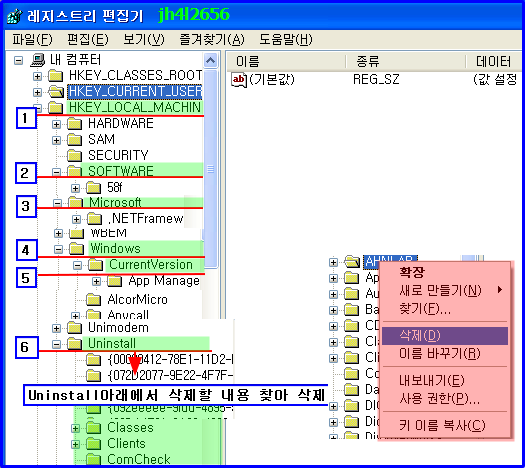This screenshot has height=468, width=525.
Task: Click the SAM folder icon
Action: [75, 140]
